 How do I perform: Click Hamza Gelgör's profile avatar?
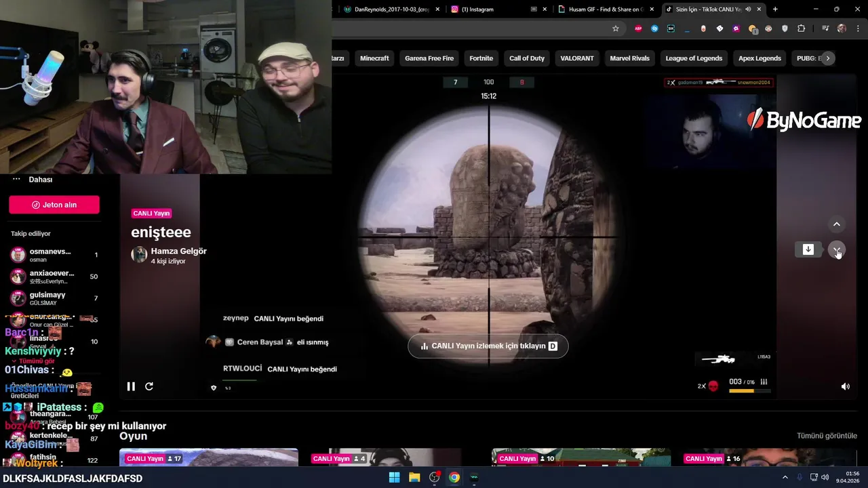[x=139, y=255]
